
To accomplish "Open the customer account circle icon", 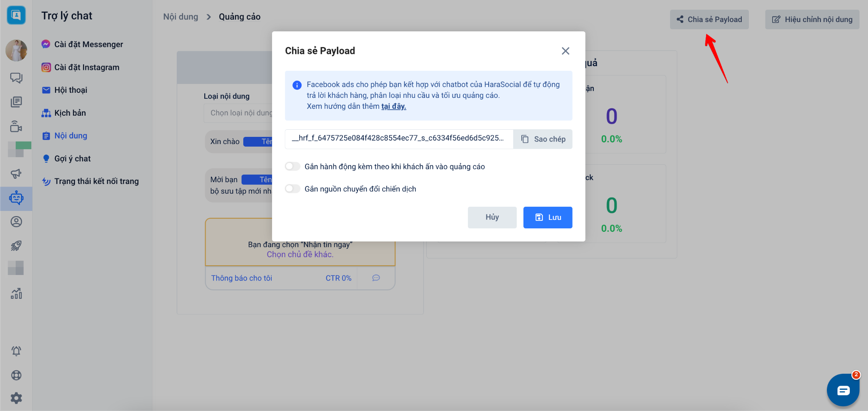I will pyautogui.click(x=16, y=222).
